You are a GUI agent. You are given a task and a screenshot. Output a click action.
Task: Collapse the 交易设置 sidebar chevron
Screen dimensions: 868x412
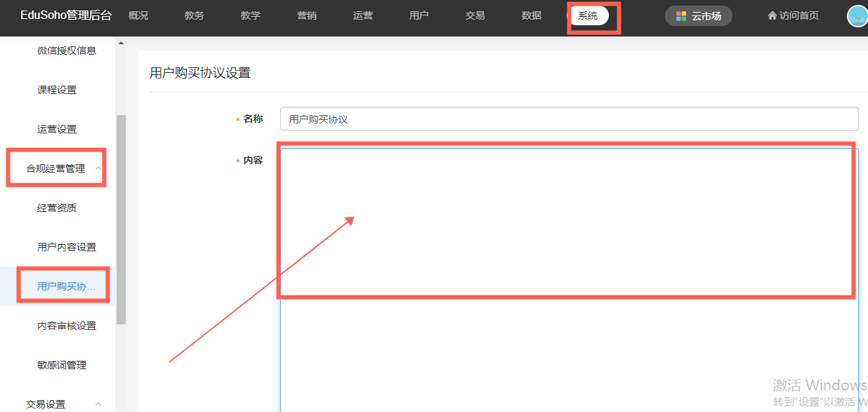click(x=98, y=404)
